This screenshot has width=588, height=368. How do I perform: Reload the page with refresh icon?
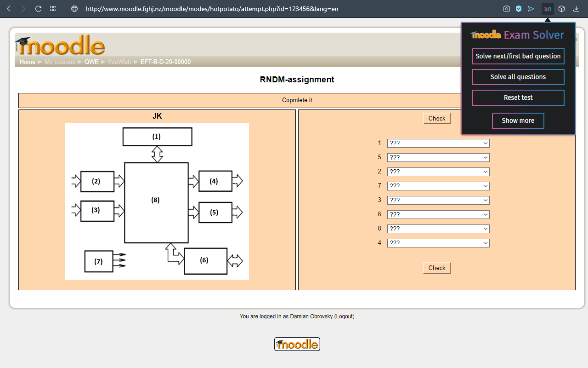pyautogui.click(x=39, y=9)
